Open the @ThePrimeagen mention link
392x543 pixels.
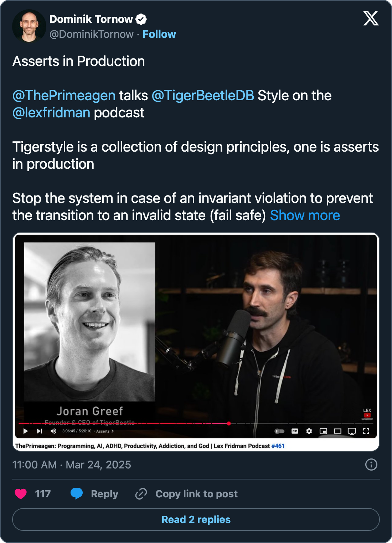64,96
